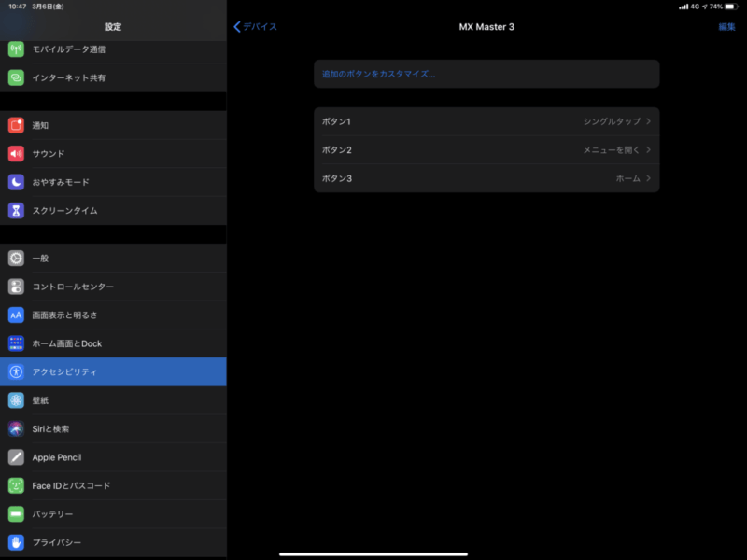Open the ボタン1 label
Viewport: 747px width, 560px height.
click(x=336, y=121)
